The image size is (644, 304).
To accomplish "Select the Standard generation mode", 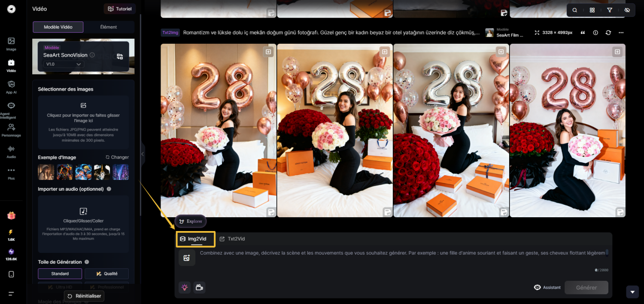I will tap(60, 274).
